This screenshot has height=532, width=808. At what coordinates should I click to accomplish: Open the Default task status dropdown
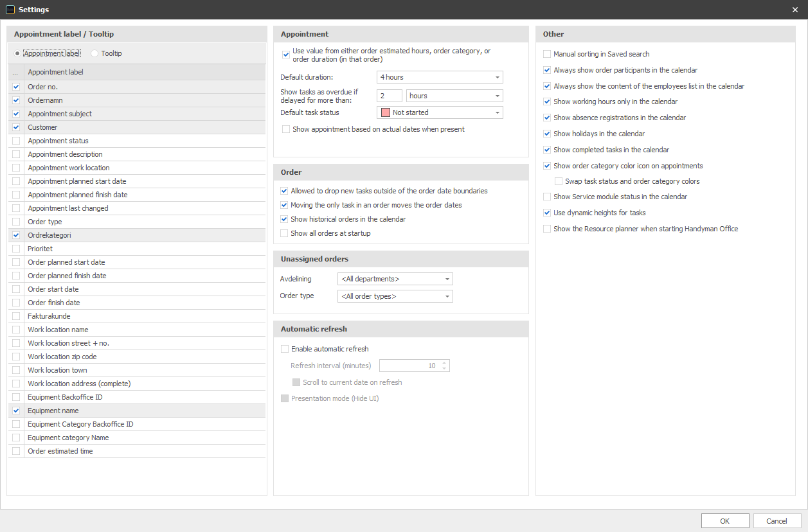coord(440,112)
